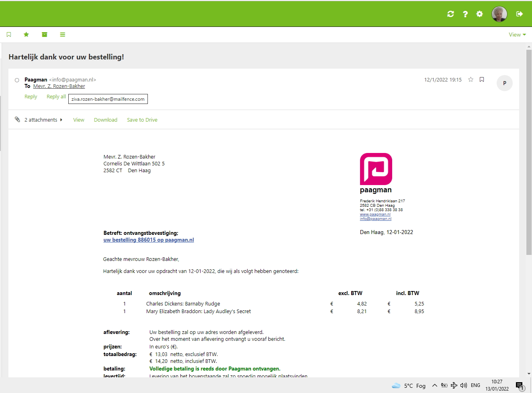Click the scrollbar up arrow

pyautogui.click(x=529, y=47)
